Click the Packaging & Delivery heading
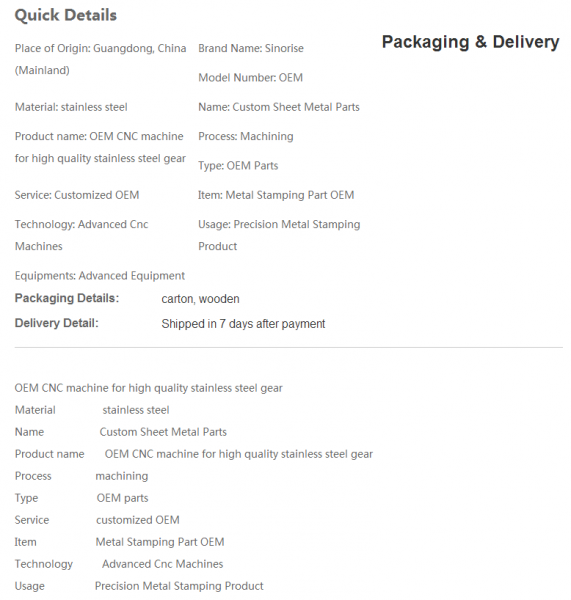This screenshot has height=600, width=571. [x=470, y=42]
